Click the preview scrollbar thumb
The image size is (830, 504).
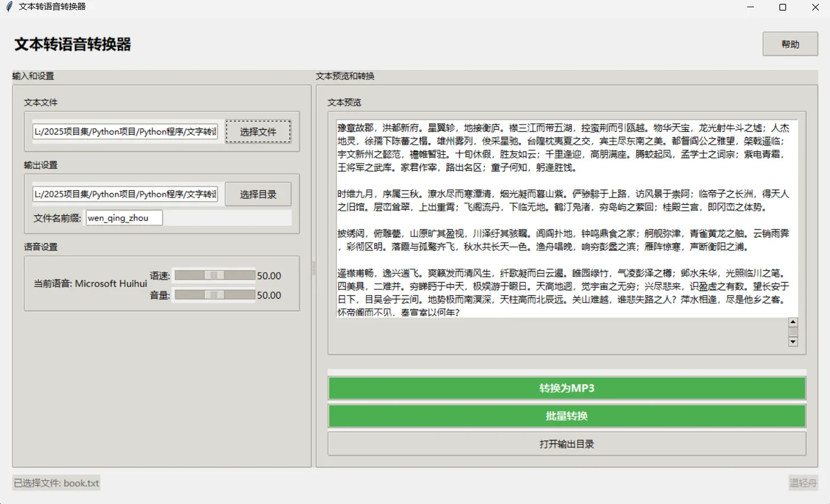[x=793, y=332]
